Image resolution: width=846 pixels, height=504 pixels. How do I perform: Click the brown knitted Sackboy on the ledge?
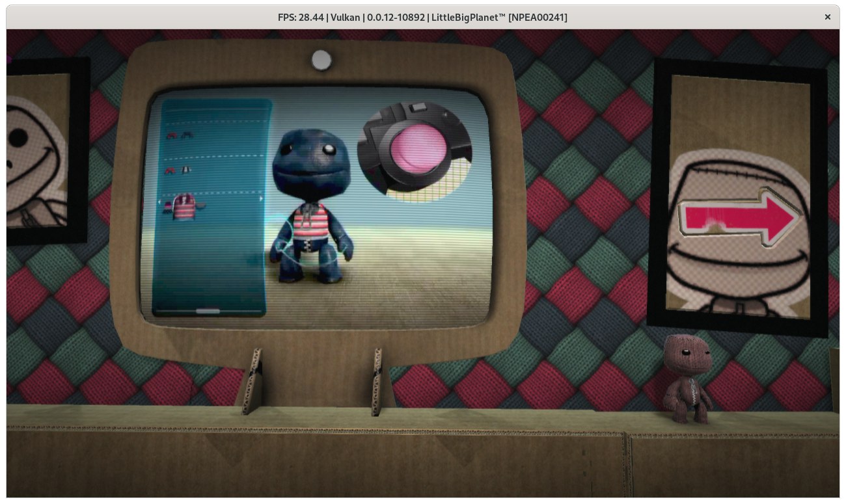(x=687, y=378)
